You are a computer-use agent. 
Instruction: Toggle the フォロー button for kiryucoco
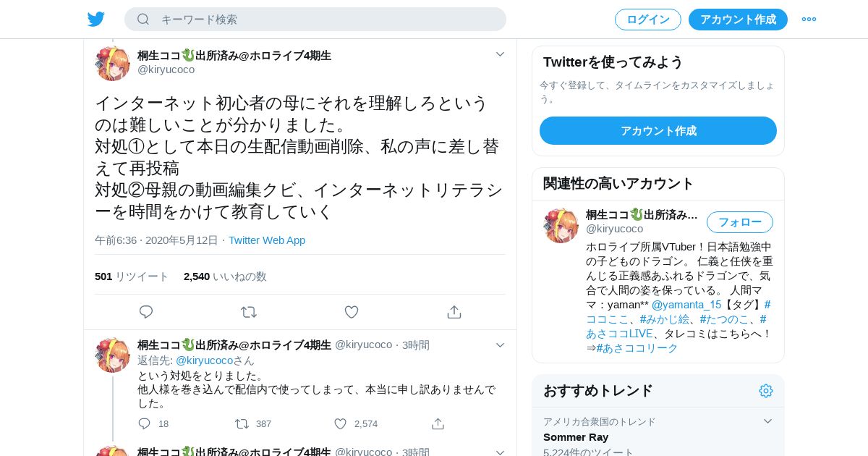tap(740, 222)
